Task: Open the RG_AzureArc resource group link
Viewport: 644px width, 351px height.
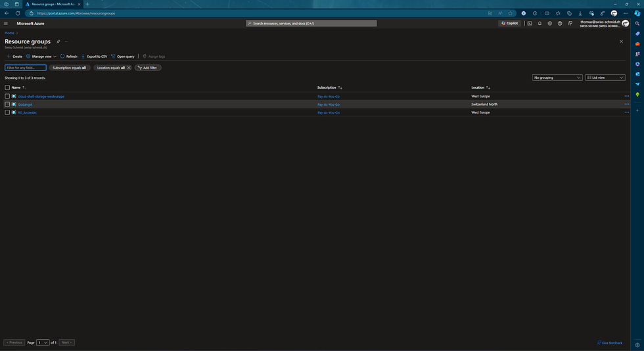Action: (x=27, y=112)
